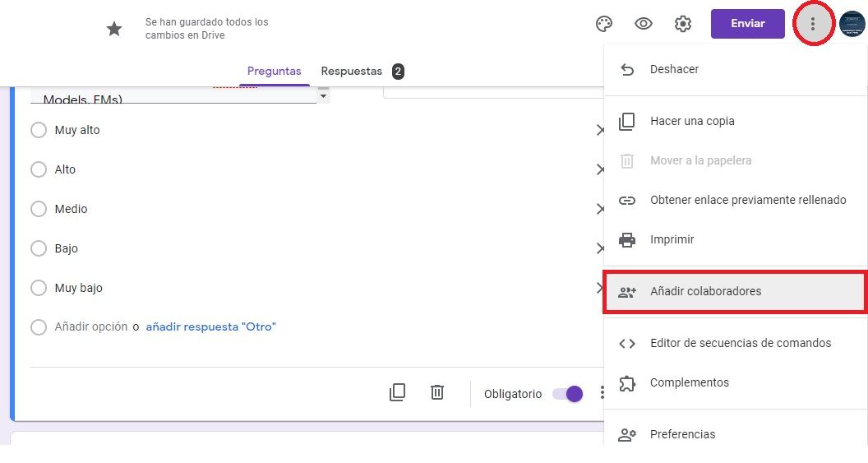Open question's three-dot options menu
This screenshot has width=868, height=463.
pyautogui.click(x=602, y=392)
